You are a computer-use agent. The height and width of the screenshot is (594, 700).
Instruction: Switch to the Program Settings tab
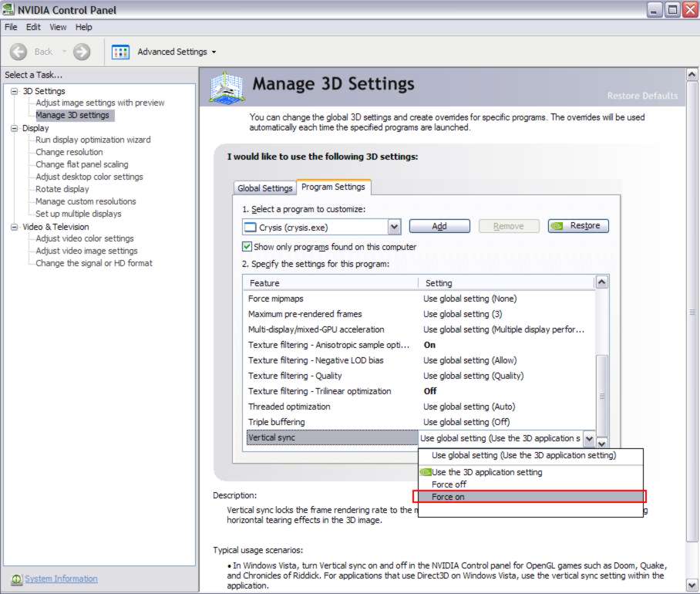point(333,187)
